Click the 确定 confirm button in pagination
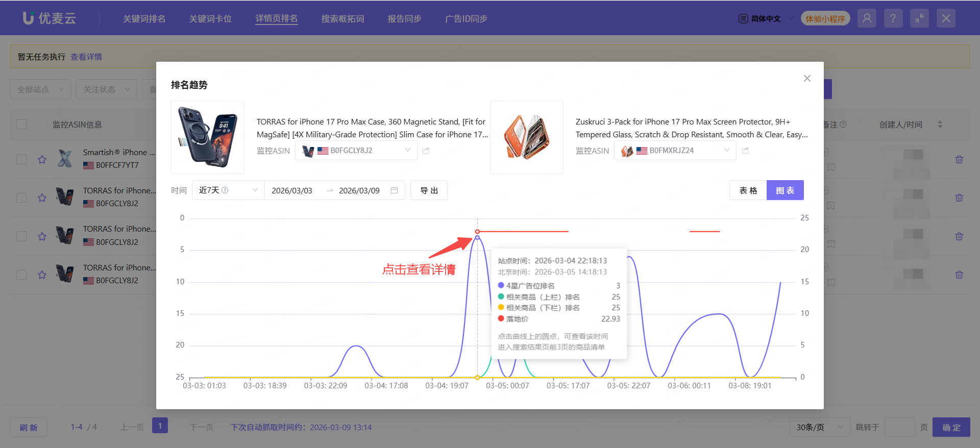Screen dimensions: 980x448 click(x=951, y=427)
